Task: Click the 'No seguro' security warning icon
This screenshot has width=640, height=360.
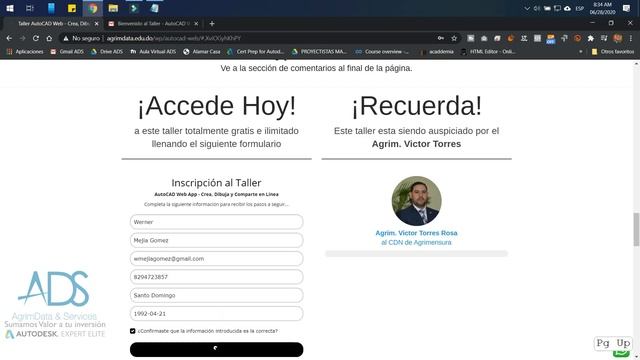Action: tap(66, 38)
